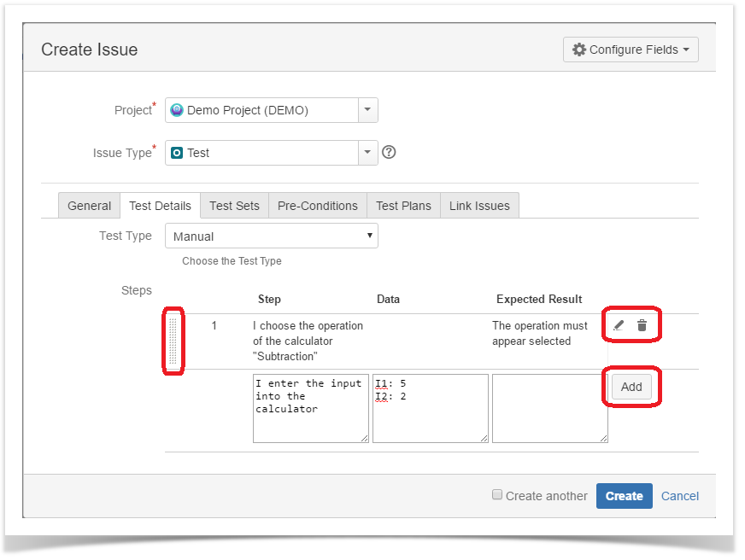Tick the Create another checkbox
The width and height of the screenshot is (745, 560).
tap(497, 494)
